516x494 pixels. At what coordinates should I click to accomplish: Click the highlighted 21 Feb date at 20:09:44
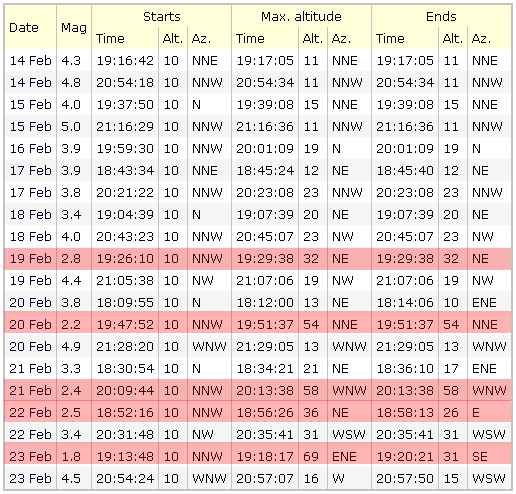point(30,391)
